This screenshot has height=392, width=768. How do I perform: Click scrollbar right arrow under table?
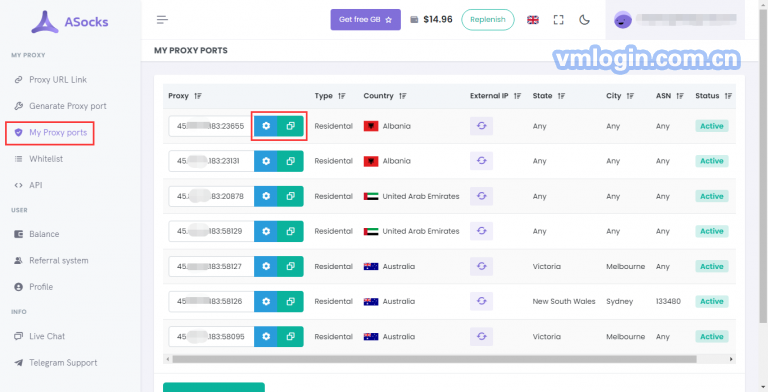731,359
